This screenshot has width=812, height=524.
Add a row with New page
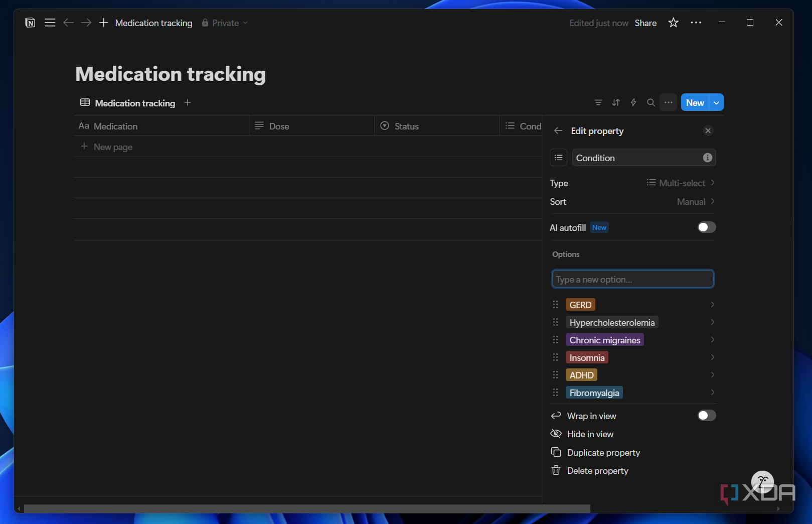307,147
